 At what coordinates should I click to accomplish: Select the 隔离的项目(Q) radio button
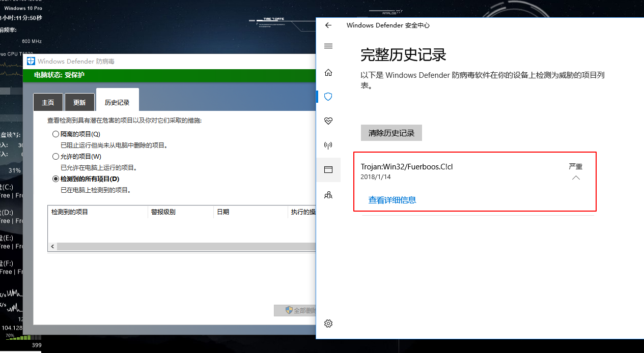(x=55, y=134)
